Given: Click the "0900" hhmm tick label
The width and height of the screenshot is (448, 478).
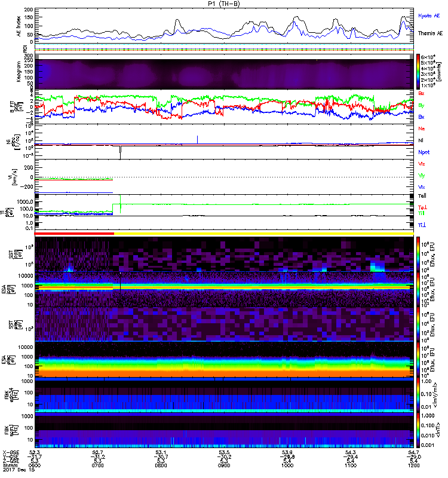Looking at the screenshot, I should click(x=224, y=465).
